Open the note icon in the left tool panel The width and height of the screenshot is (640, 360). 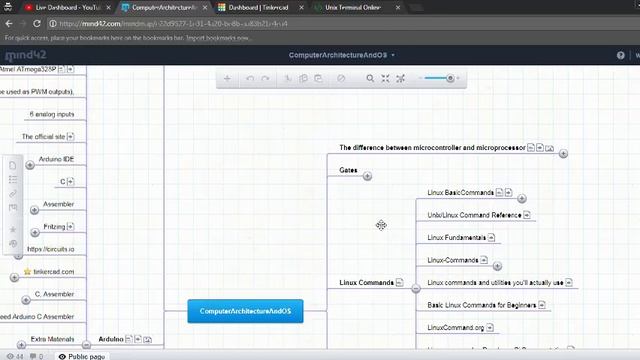13,165
